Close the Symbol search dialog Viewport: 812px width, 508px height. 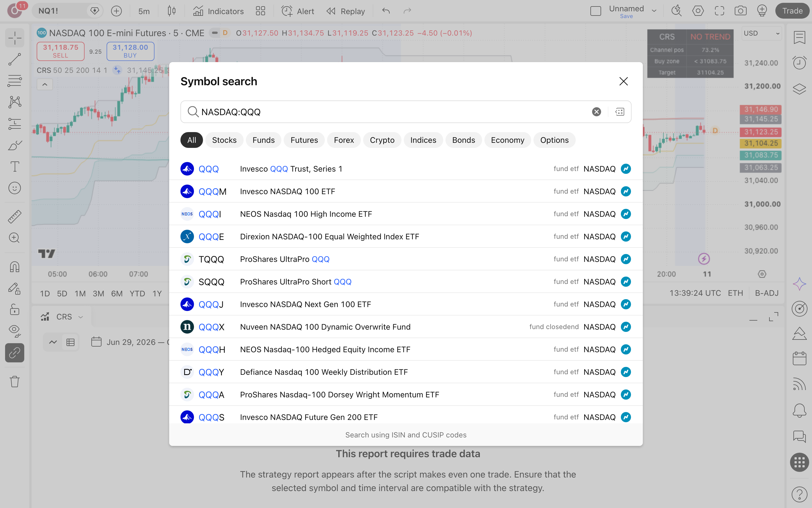click(623, 81)
